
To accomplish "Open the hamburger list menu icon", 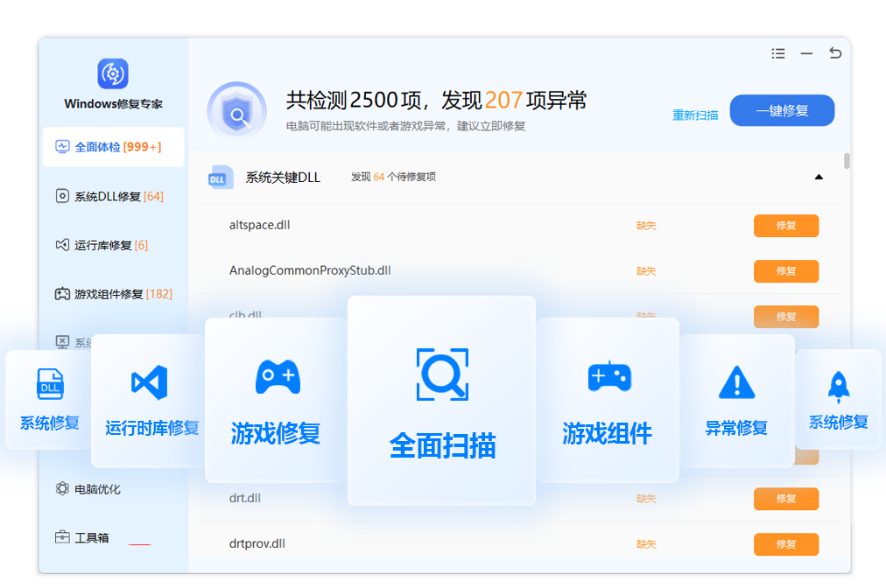I will (777, 54).
